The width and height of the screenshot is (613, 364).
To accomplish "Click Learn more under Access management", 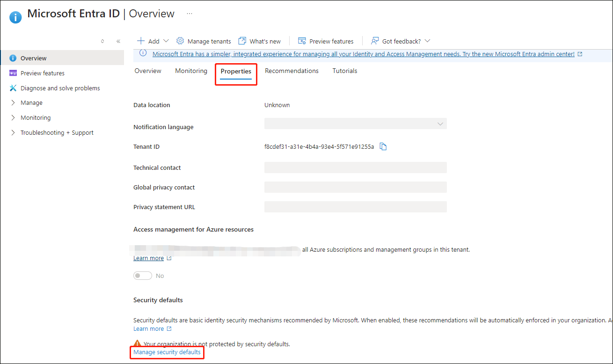I will pyautogui.click(x=148, y=258).
